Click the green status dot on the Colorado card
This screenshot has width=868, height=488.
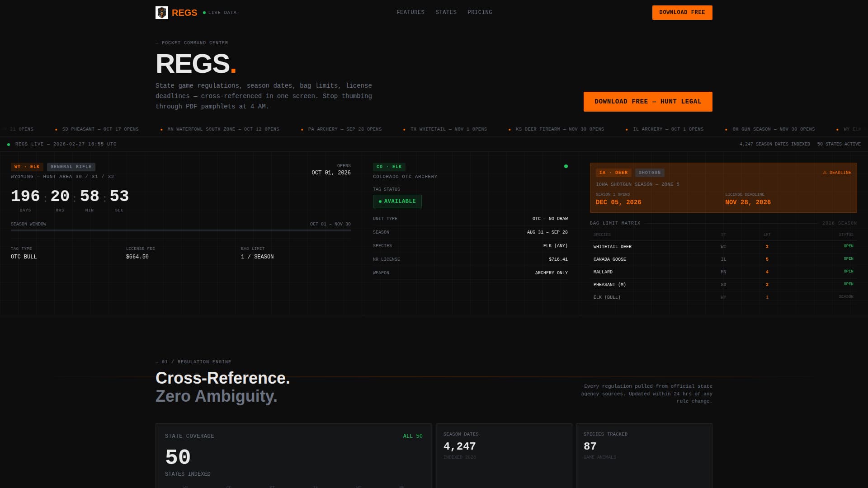coord(566,166)
